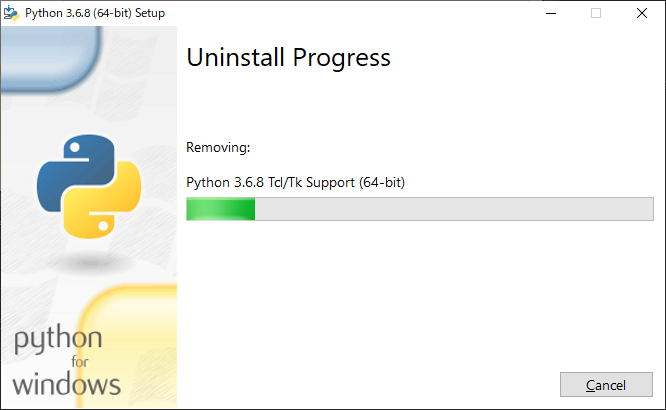Click the word "python" in sidebar branding

point(58,341)
